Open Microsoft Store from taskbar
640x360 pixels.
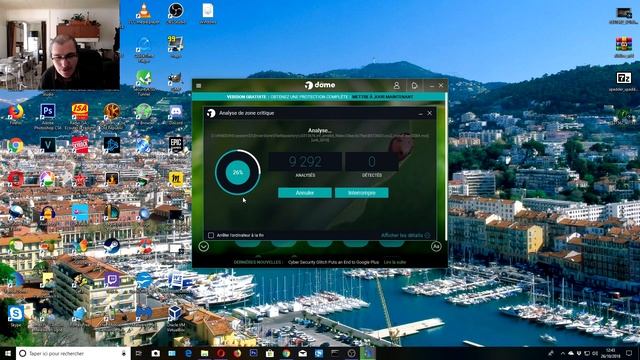click(270, 353)
